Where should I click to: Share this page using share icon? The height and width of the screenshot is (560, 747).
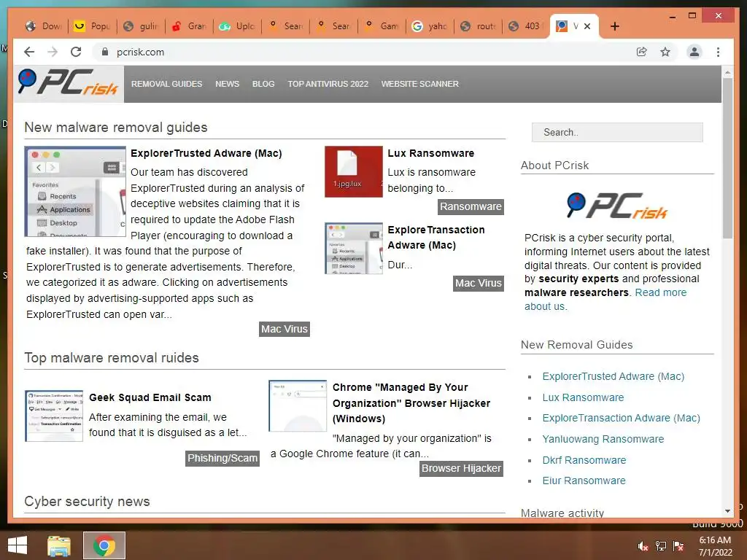642,52
